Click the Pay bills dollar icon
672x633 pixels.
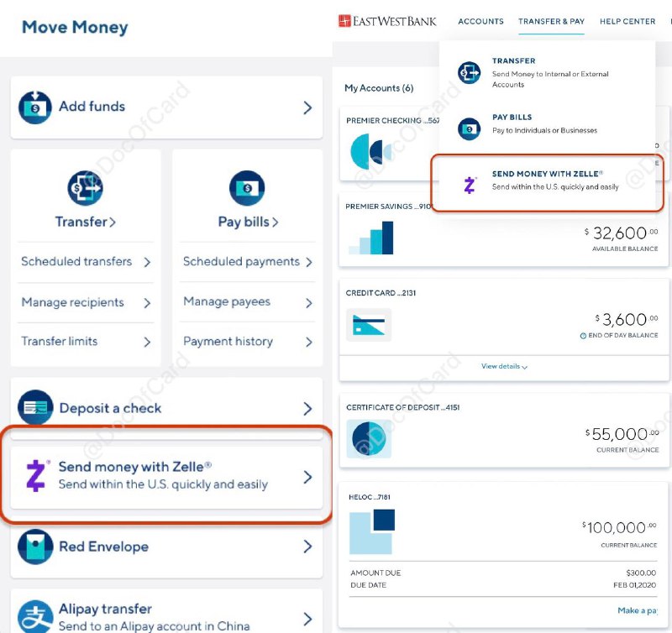tap(247, 188)
